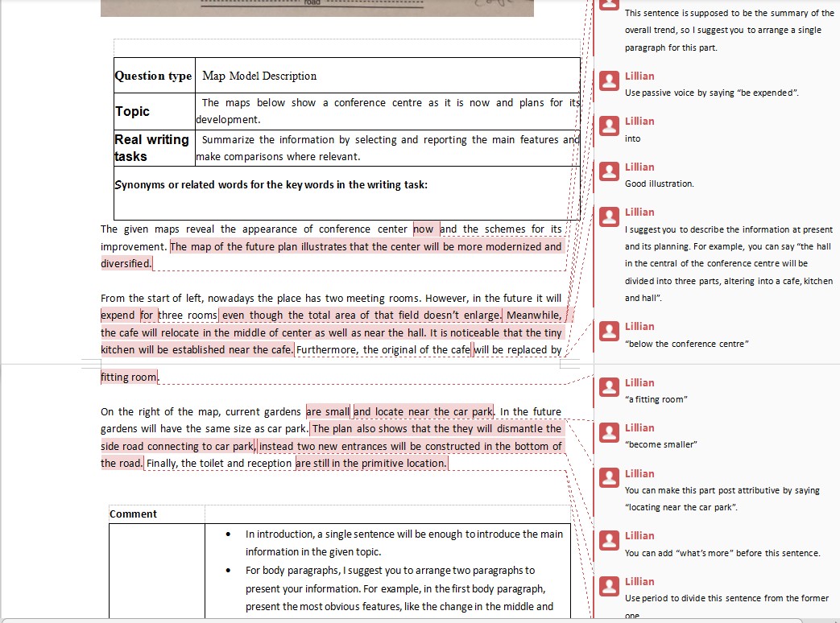
Task: Click the cropped map image at page top
Action: point(317,7)
